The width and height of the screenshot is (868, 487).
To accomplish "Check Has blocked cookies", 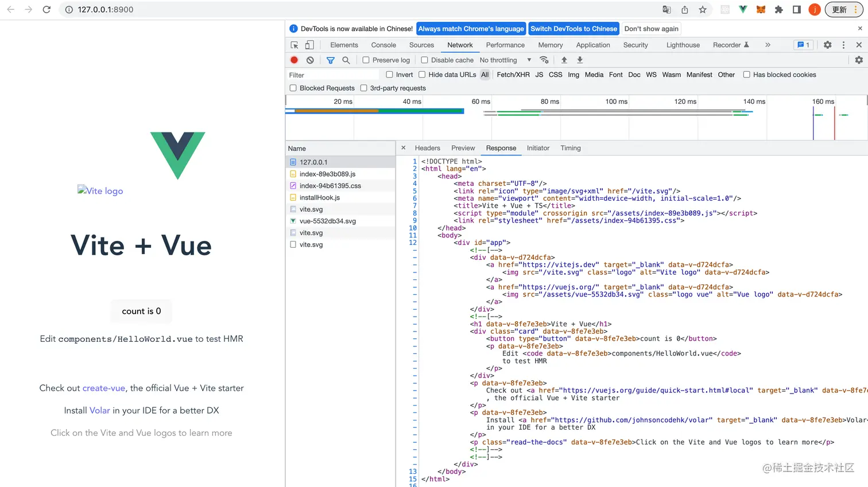I will [x=747, y=75].
